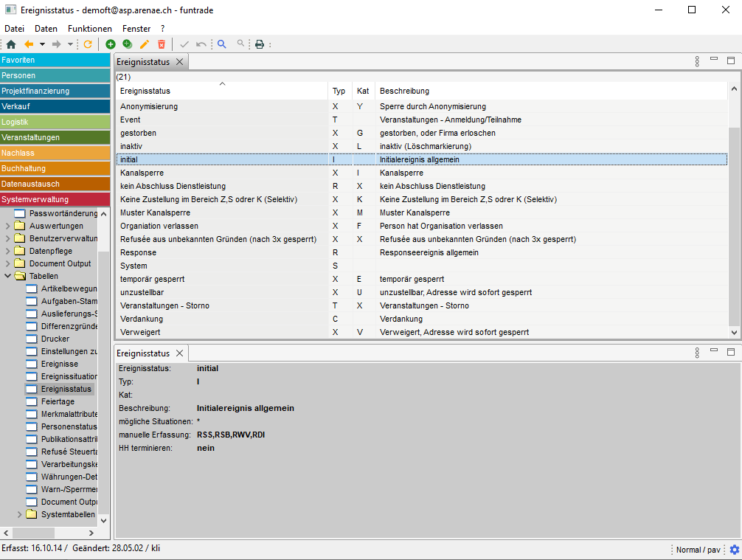Viewport: 742px width, 560px height.
Task: Expand the Systemtabellen folder
Action: click(20, 514)
